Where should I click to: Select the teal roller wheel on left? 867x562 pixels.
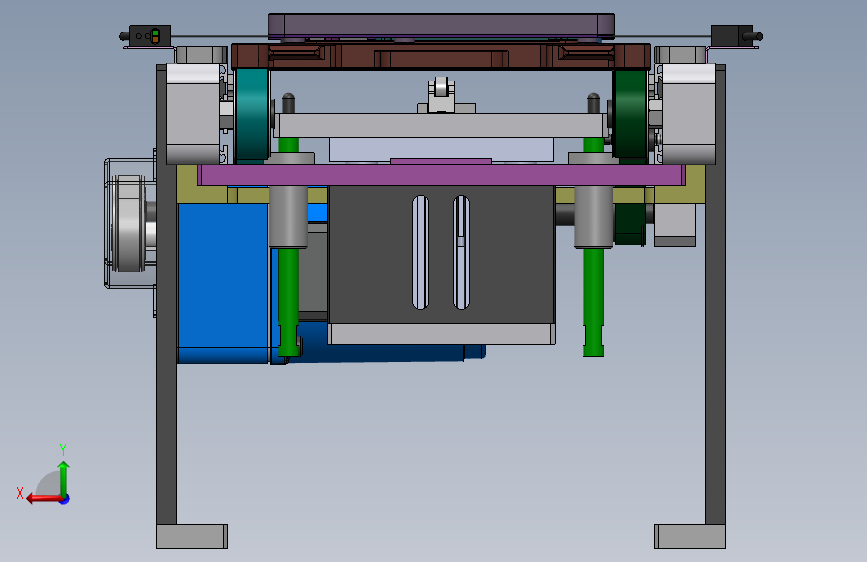point(252,116)
